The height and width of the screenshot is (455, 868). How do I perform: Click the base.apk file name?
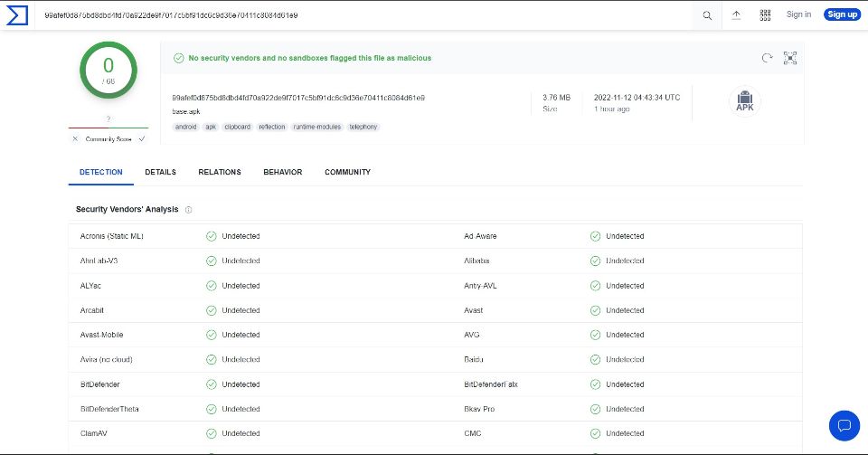click(x=186, y=111)
